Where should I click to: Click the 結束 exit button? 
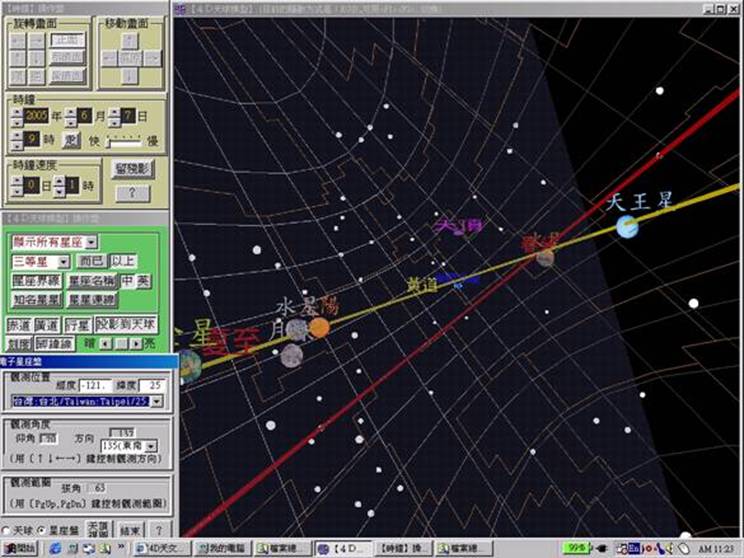pyautogui.click(x=131, y=529)
